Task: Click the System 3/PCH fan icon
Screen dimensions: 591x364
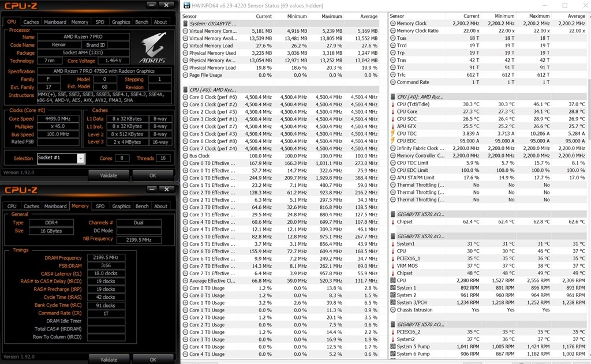Action: coord(392,303)
